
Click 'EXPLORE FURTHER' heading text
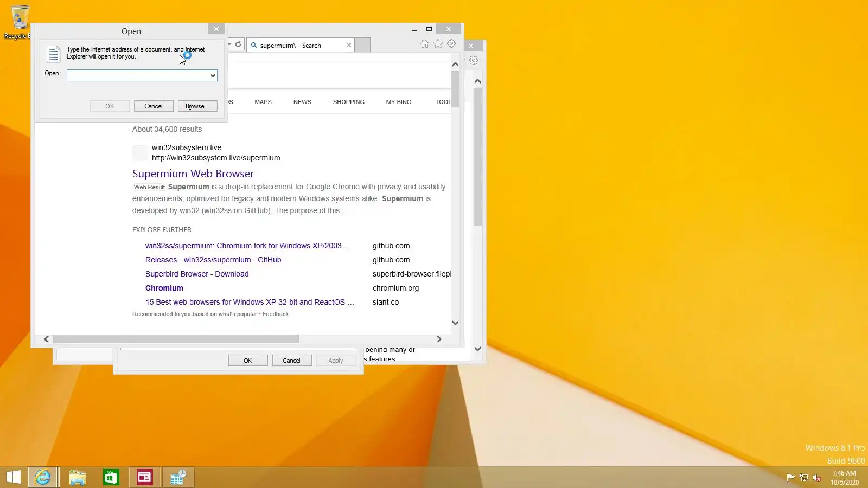(x=162, y=230)
